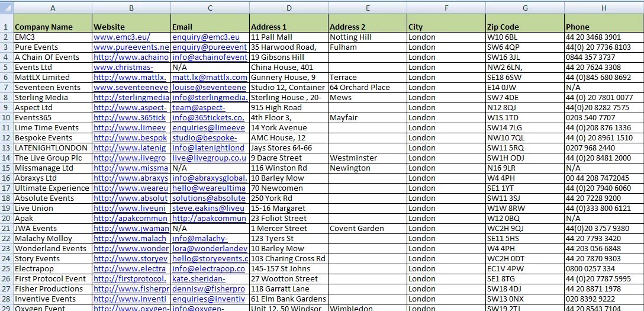Click the Address 1 header cell
The height and width of the screenshot is (311, 644).
[289, 23]
